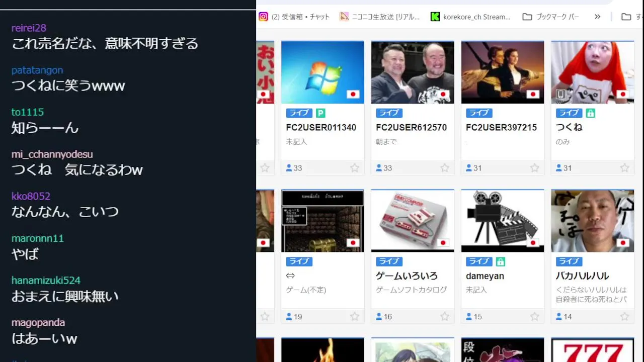Select chat username to1115
Viewport: 644px width, 362px height.
coord(28,112)
